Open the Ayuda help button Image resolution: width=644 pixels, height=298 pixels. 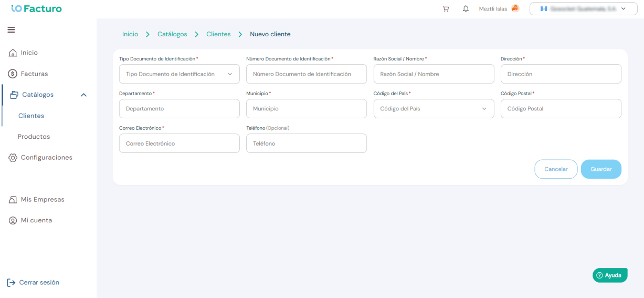click(610, 275)
